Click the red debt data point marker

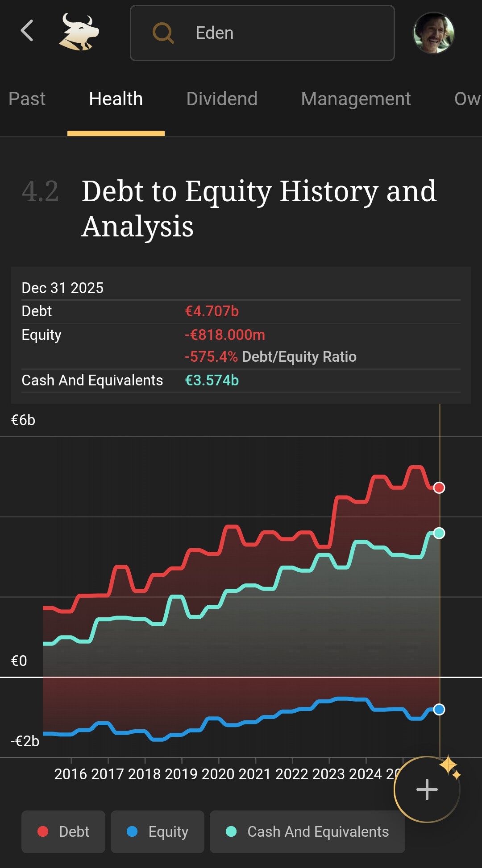coord(439,488)
